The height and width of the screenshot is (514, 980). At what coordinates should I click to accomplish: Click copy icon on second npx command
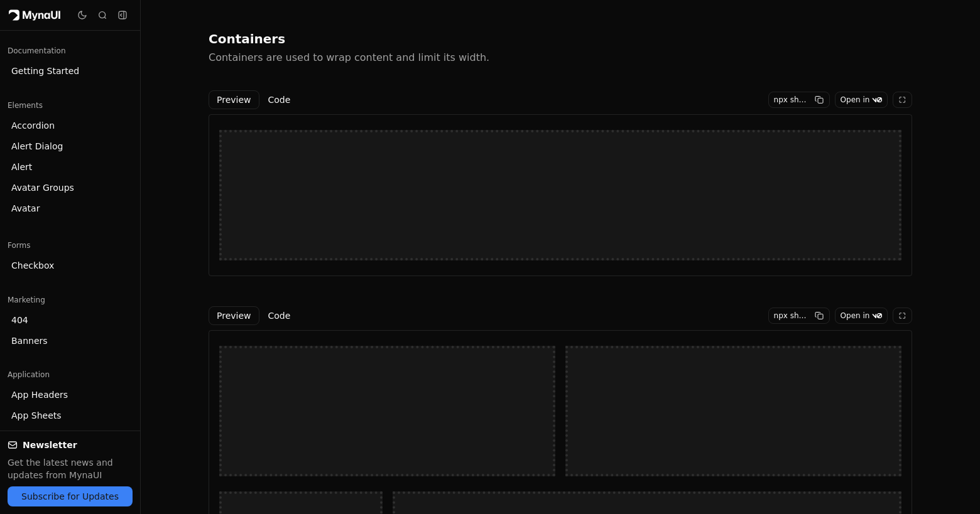(x=819, y=316)
